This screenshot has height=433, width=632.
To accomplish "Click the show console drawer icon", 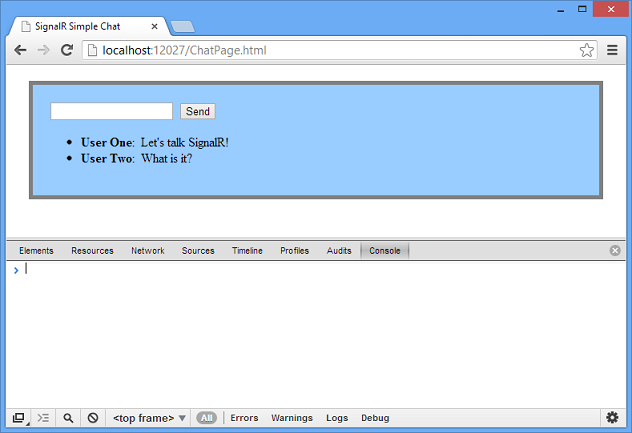I will point(43,418).
